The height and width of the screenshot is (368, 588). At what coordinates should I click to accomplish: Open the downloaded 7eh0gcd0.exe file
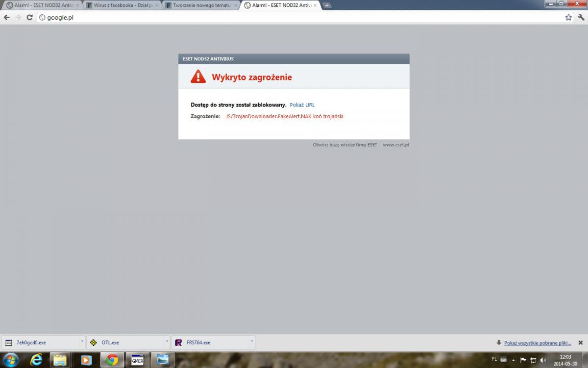pos(40,342)
